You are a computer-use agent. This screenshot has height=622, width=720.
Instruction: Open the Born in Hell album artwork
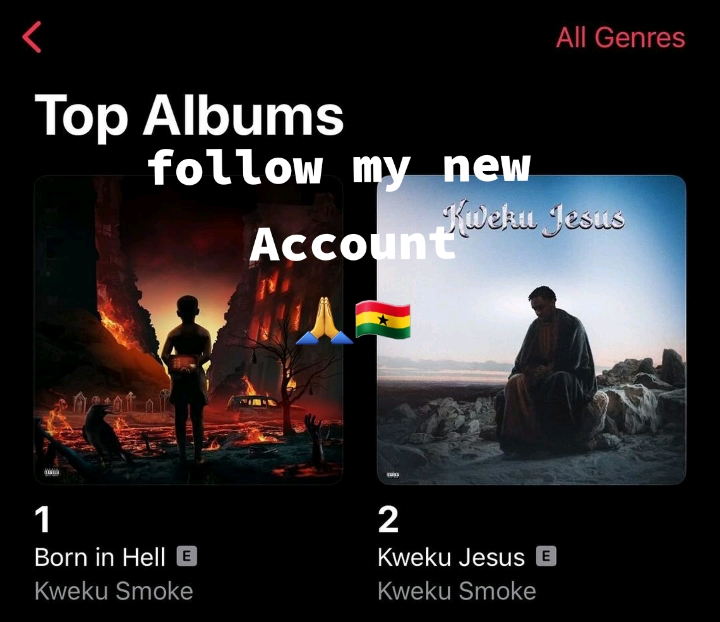pos(188,330)
